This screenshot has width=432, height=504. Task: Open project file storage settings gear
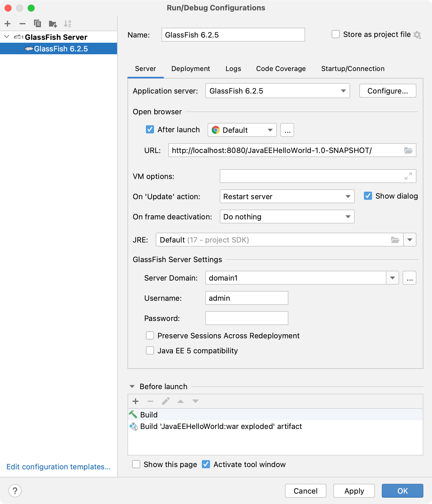pyautogui.click(x=417, y=35)
